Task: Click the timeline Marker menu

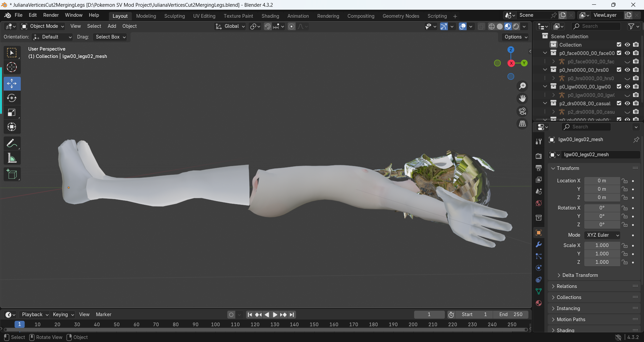Action: pyautogui.click(x=104, y=315)
